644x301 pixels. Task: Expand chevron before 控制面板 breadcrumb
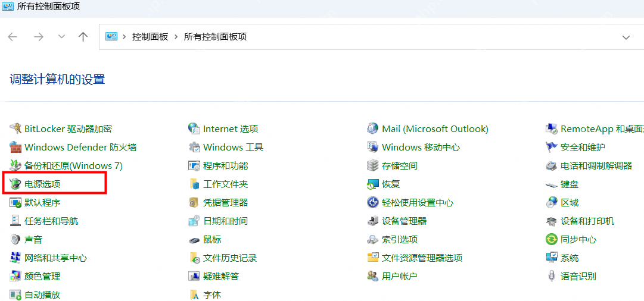(x=125, y=37)
